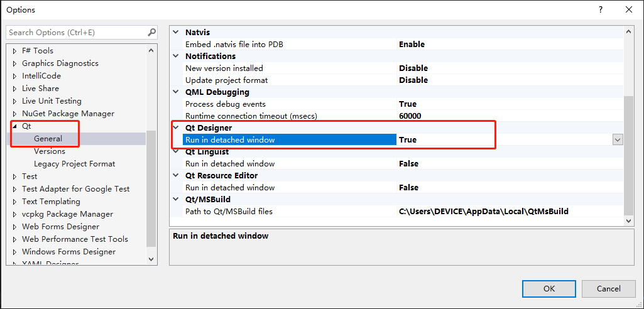Collapse the QML Debugging category

coord(176,92)
